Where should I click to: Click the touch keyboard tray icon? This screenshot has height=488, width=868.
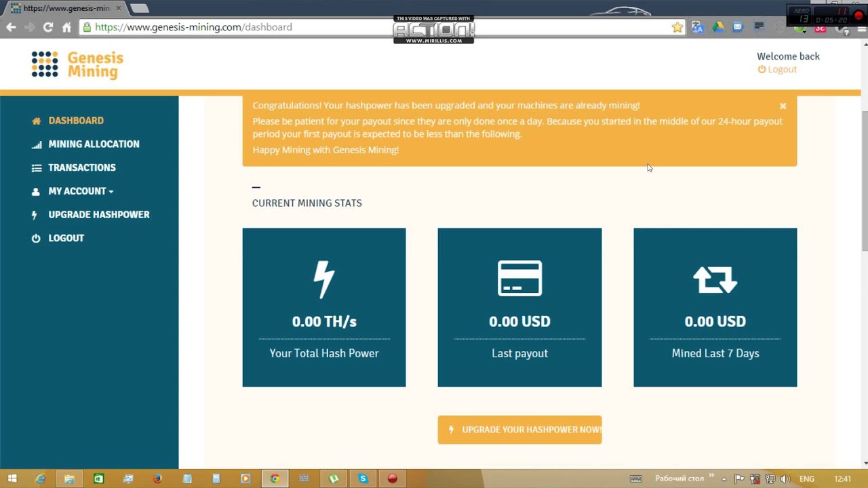pos(636,479)
